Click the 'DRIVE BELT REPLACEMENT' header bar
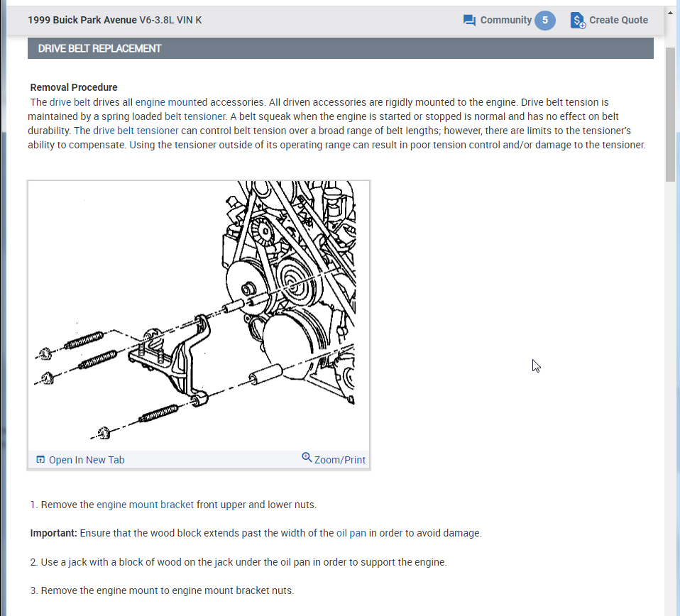The height and width of the screenshot is (616, 680). tap(341, 48)
